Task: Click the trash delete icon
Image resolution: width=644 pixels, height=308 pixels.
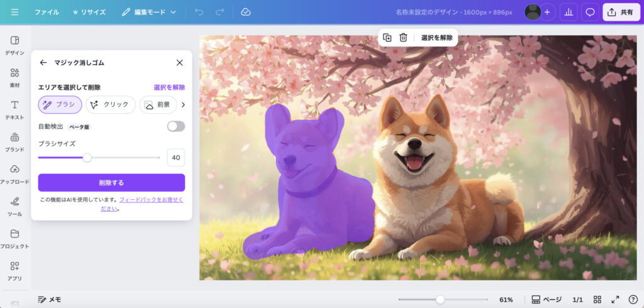Action: 403,38
